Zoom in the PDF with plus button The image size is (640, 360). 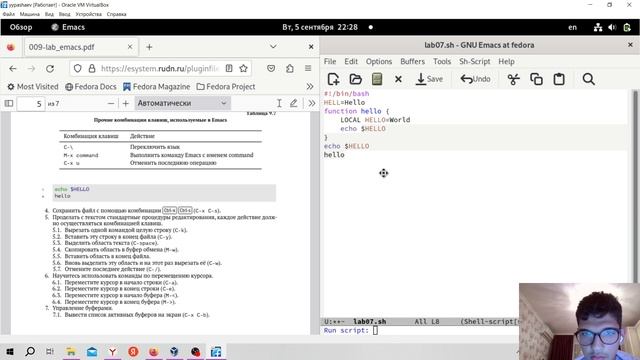126,103
